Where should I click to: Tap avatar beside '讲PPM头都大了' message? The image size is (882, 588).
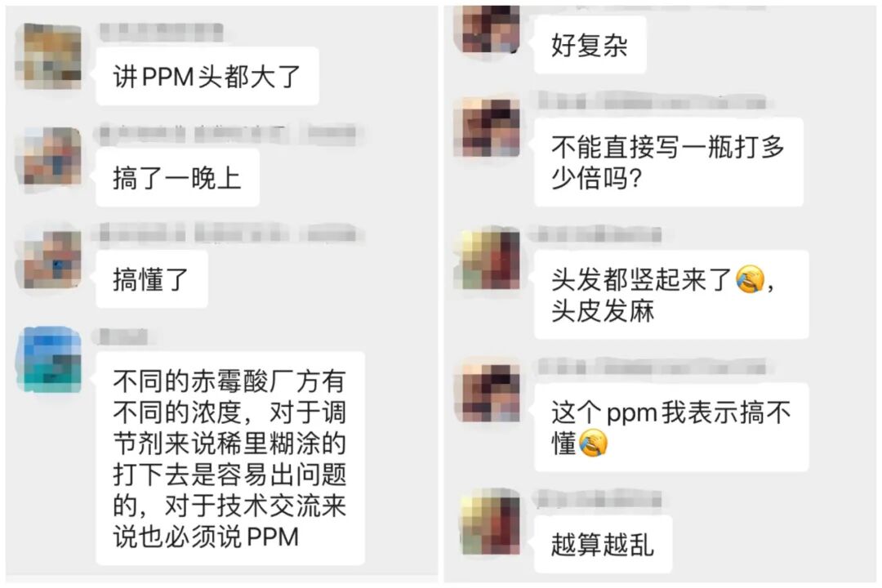49,57
